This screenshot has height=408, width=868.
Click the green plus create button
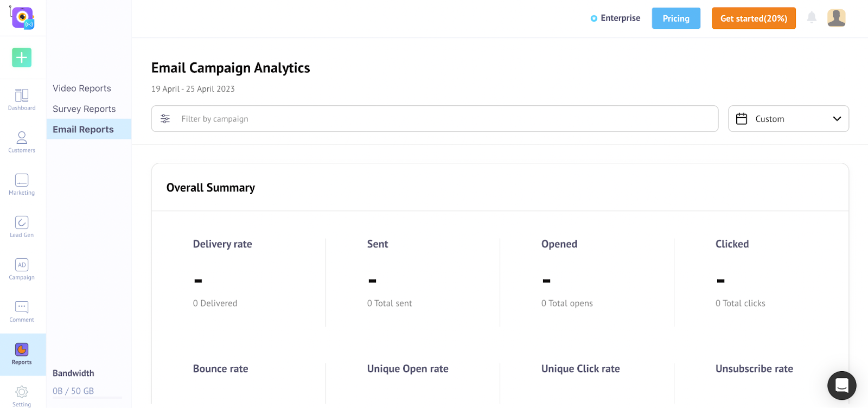[x=22, y=58]
